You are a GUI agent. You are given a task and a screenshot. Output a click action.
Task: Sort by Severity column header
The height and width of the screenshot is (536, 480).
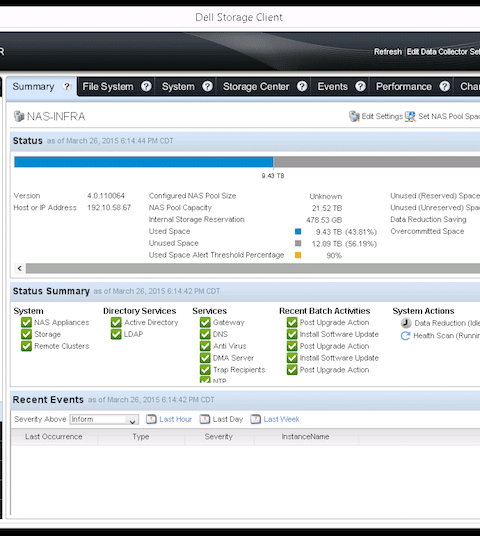pos(219,437)
